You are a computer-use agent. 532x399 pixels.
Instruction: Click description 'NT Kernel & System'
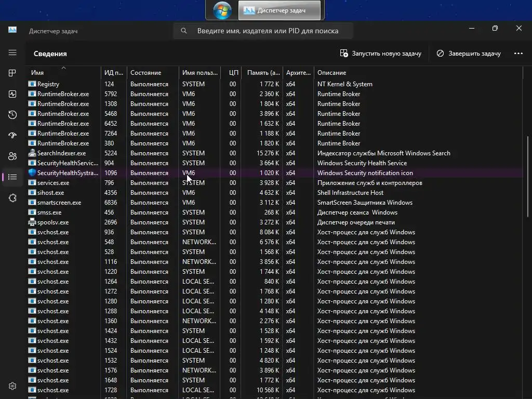(x=345, y=84)
